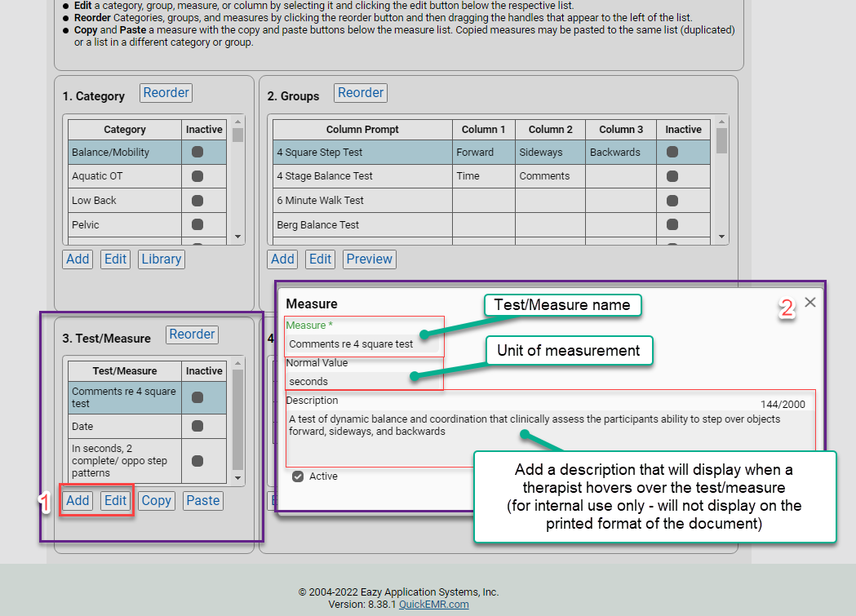856x616 pixels.
Task: Click Reorder button next to Test/Measure heading
Action: (192, 335)
